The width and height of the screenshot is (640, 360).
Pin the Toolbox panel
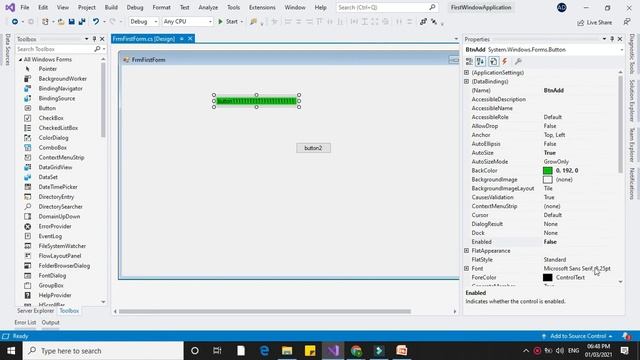pyautogui.click(x=94, y=39)
